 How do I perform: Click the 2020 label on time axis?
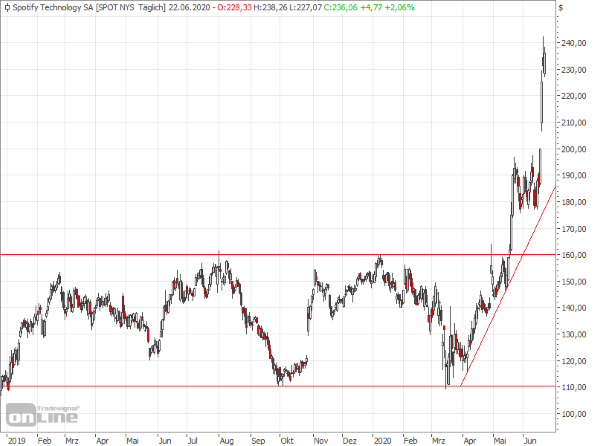click(x=382, y=441)
